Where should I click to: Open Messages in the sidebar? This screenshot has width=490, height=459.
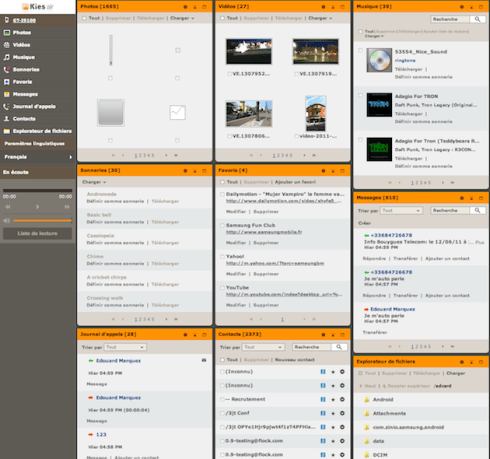pyautogui.click(x=25, y=94)
